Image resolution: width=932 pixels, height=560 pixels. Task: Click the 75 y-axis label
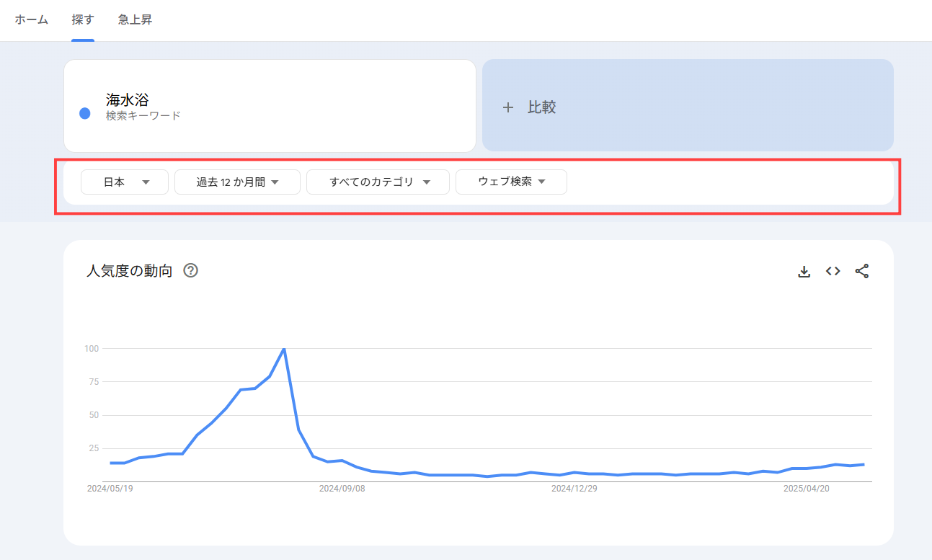(94, 382)
